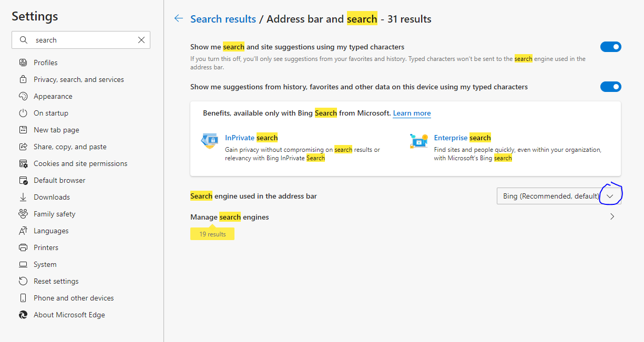Toggle search and site suggestions switch
The width and height of the screenshot is (644, 342).
(x=611, y=47)
